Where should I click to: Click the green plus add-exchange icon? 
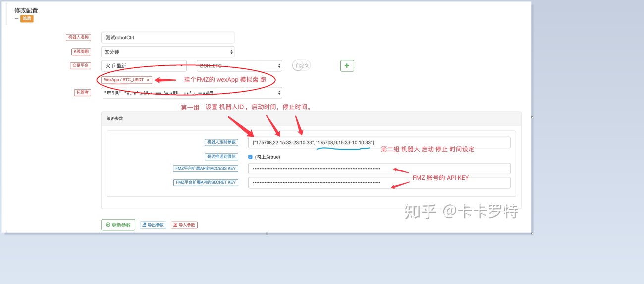[x=347, y=66]
